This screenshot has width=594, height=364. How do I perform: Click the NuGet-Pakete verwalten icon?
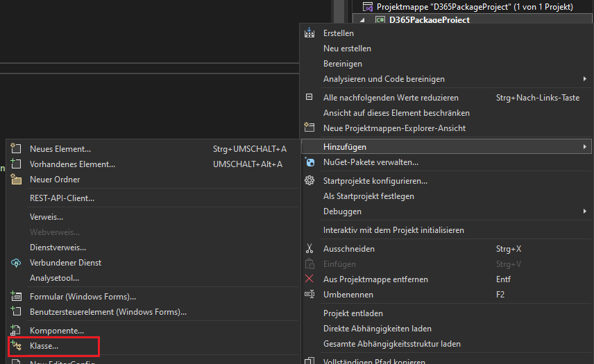point(309,162)
